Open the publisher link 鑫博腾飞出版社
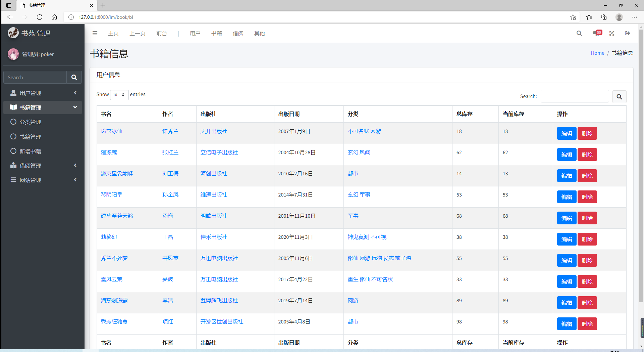The height and width of the screenshot is (352, 644). [219, 301]
